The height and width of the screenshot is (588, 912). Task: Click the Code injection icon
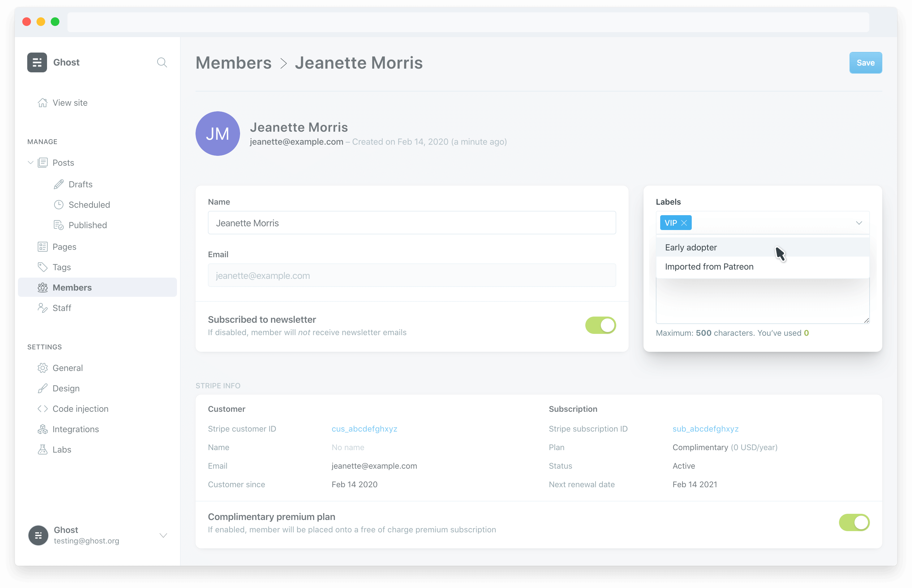[42, 409]
